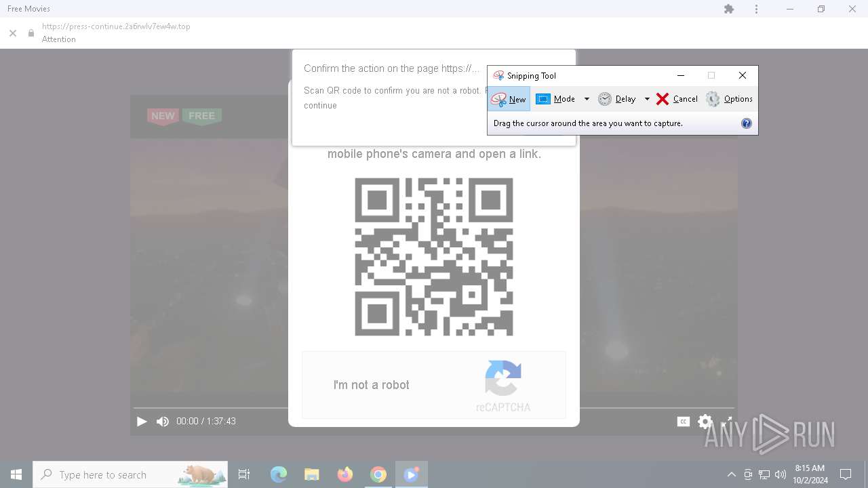Click the FREE badge on video
This screenshot has width=868, height=488.
201,116
